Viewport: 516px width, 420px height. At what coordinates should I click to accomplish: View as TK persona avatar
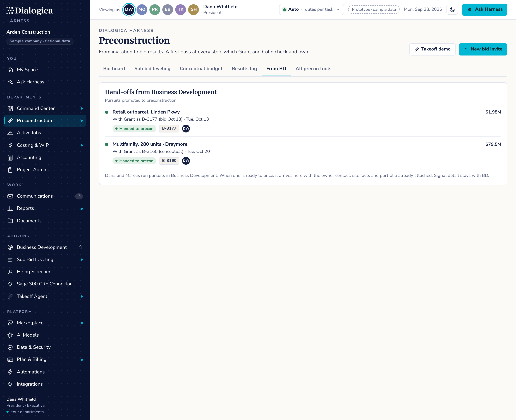181,10
